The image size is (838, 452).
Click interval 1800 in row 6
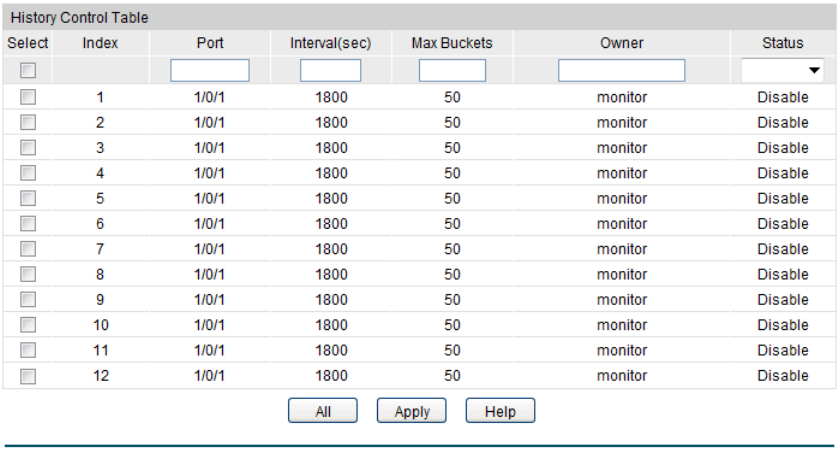331,223
